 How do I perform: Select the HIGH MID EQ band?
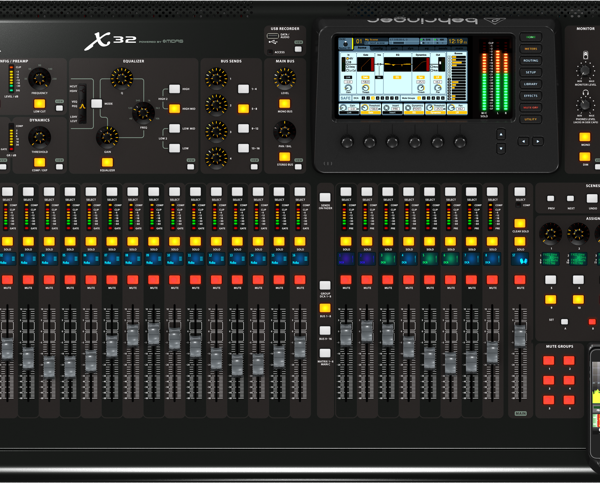tap(174, 109)
